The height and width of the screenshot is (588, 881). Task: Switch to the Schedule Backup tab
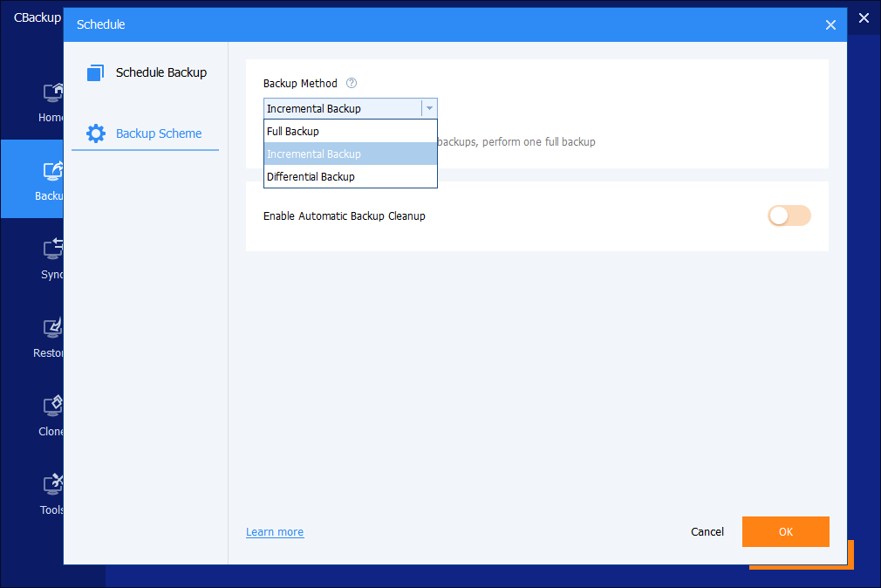(160, 73)
